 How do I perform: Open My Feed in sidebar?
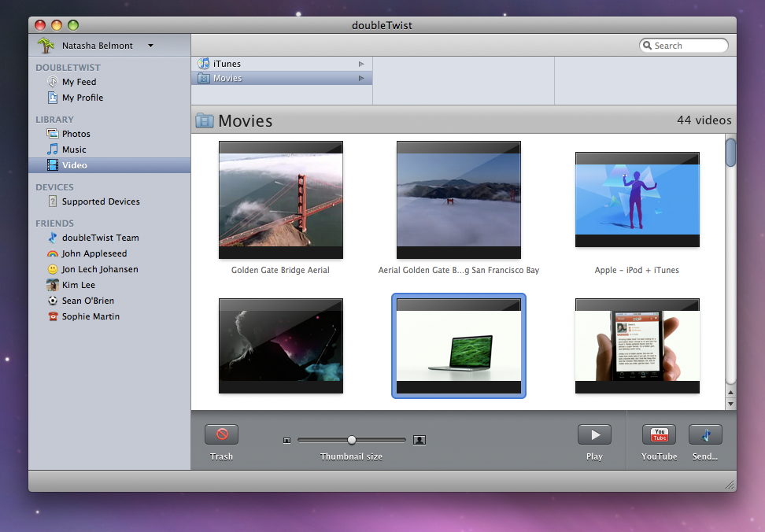coord(79,82)
